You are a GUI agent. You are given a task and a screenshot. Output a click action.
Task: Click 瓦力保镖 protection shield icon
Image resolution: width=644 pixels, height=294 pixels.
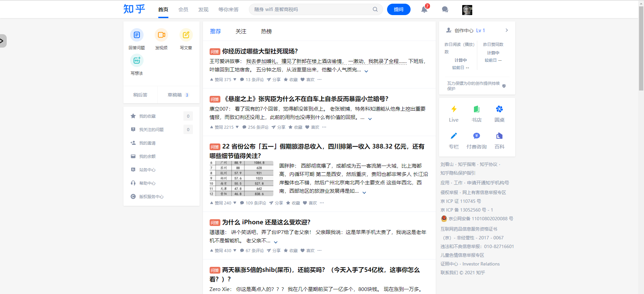[x=504, y=86]
